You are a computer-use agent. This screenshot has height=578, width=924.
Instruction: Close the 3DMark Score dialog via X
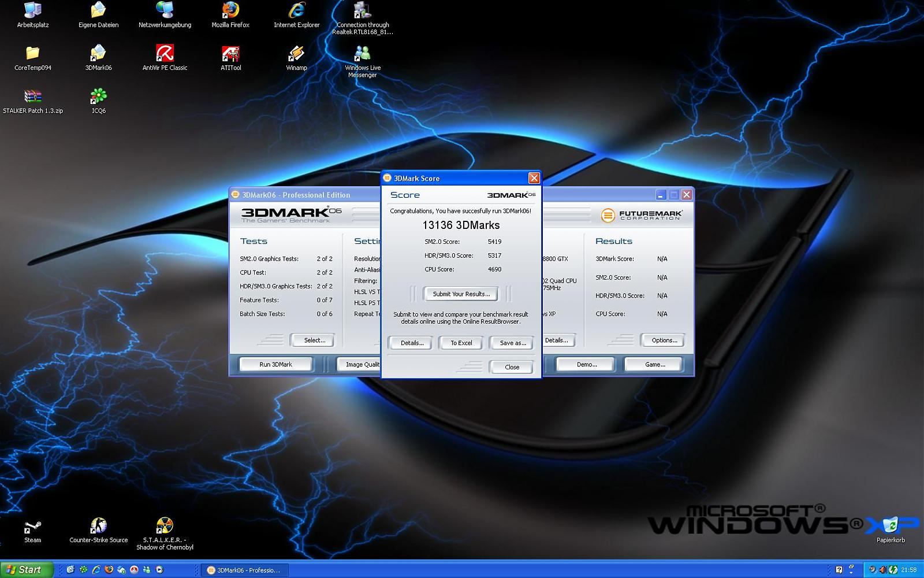point(534,178)
